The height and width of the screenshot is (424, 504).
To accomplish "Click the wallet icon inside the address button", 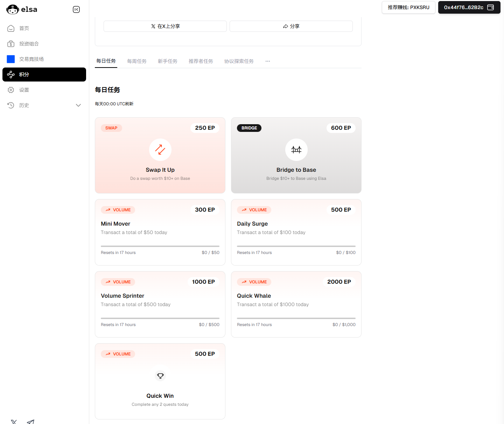I will pyautogui.click(x=491, y=7).
